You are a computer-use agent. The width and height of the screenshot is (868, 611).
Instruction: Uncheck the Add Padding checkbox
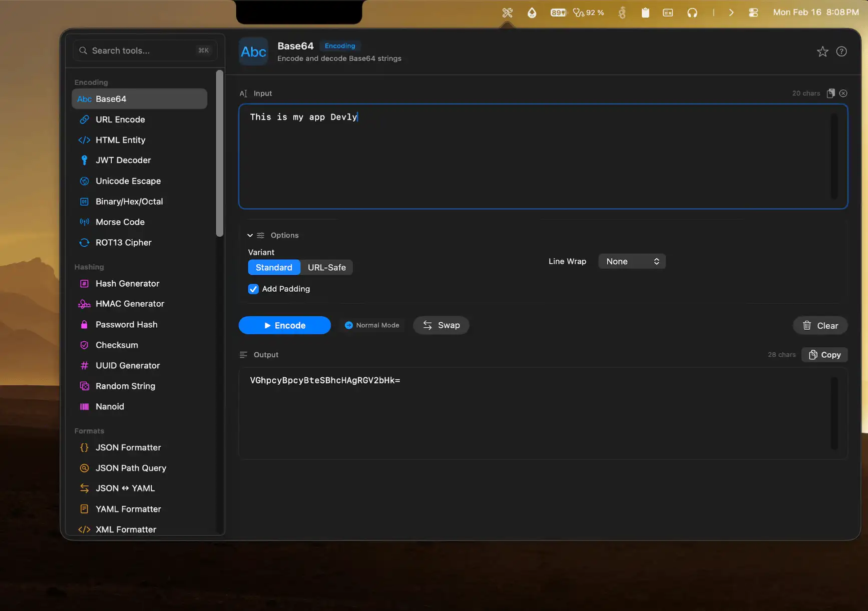(x=253, y=289)
